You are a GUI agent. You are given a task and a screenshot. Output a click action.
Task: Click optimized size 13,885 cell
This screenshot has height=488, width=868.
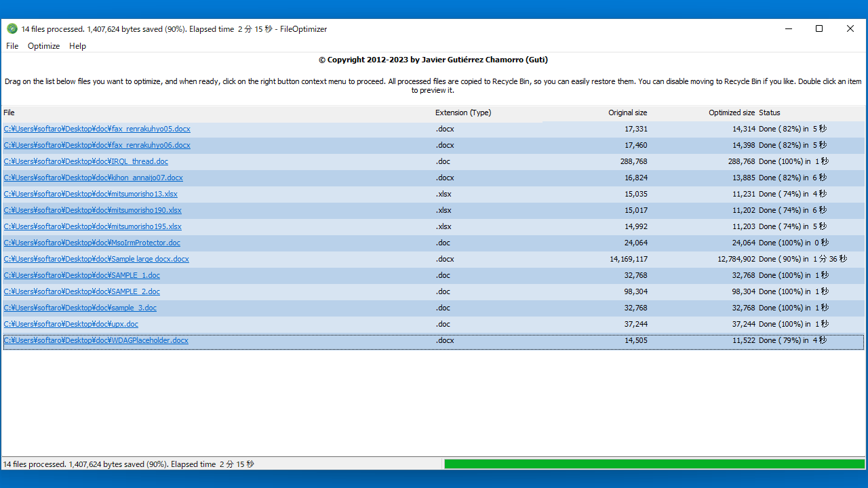[x=744, y=178]
